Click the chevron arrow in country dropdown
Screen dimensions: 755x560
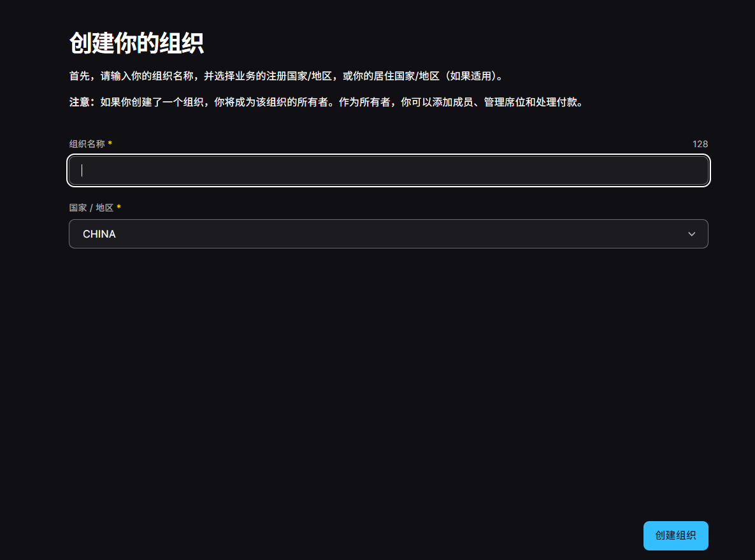[691, 234]
